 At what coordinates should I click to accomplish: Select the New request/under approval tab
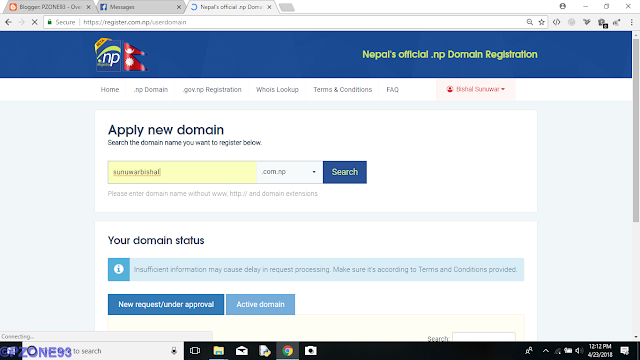point(166,304)
